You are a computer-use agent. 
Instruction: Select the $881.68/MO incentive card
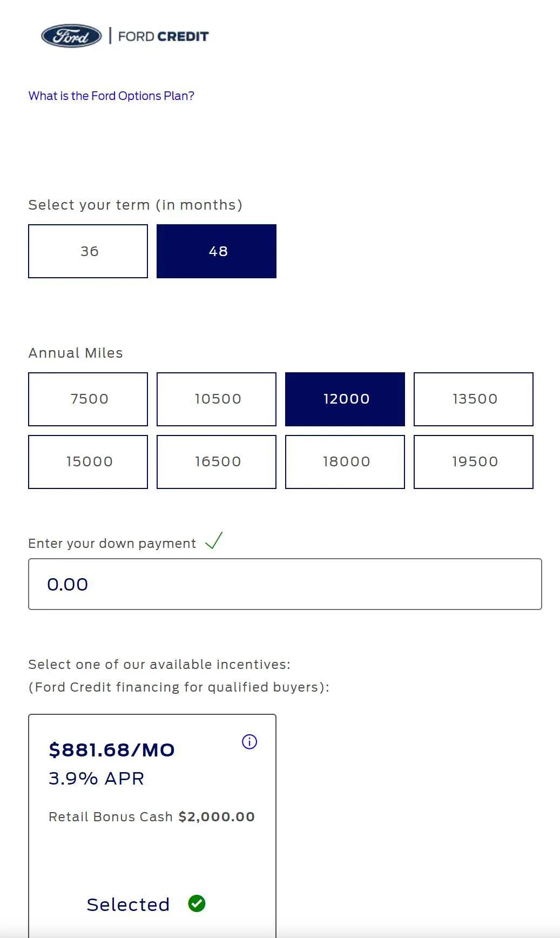click(x=152, y=826)
